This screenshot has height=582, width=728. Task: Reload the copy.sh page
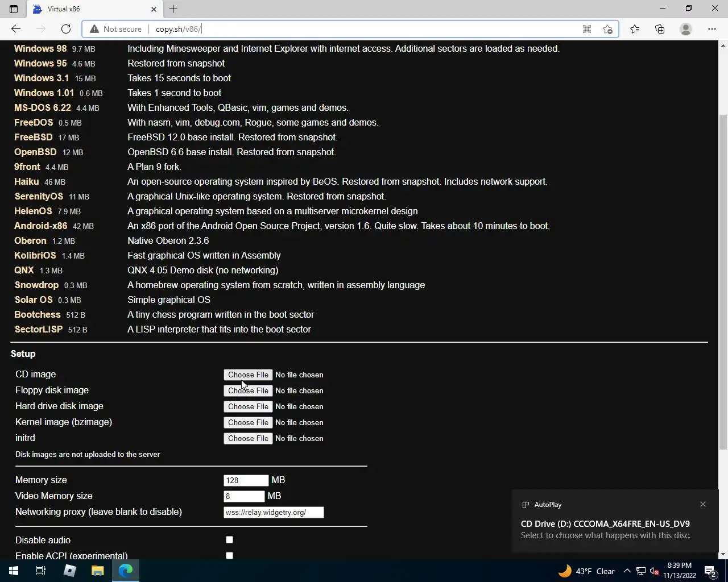point(66,29)
